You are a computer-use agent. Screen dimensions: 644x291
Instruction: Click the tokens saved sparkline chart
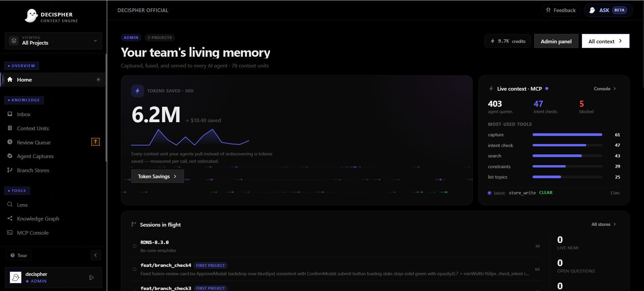click(x=190, y=137)
